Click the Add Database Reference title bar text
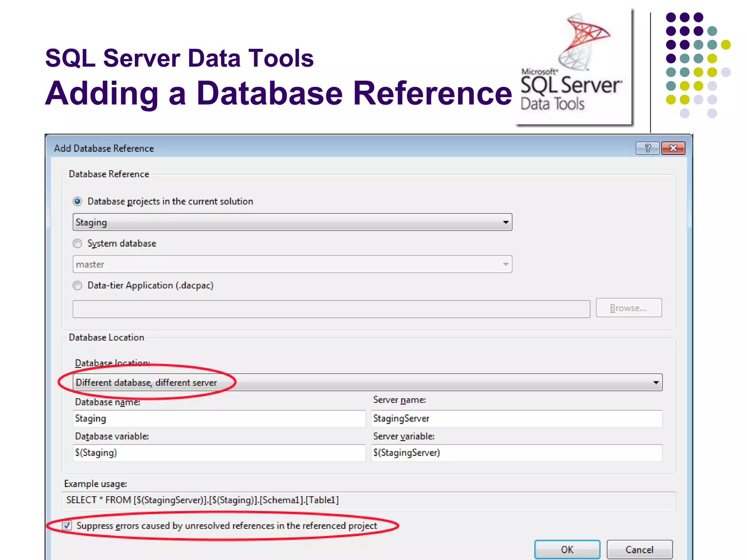The image size is (747, 560). (x=104, y=148)
